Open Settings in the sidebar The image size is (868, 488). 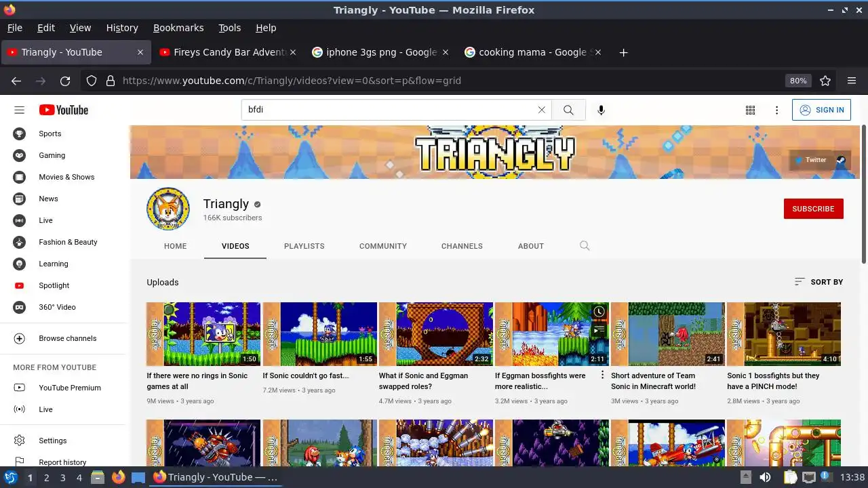[x=63, y=441]
